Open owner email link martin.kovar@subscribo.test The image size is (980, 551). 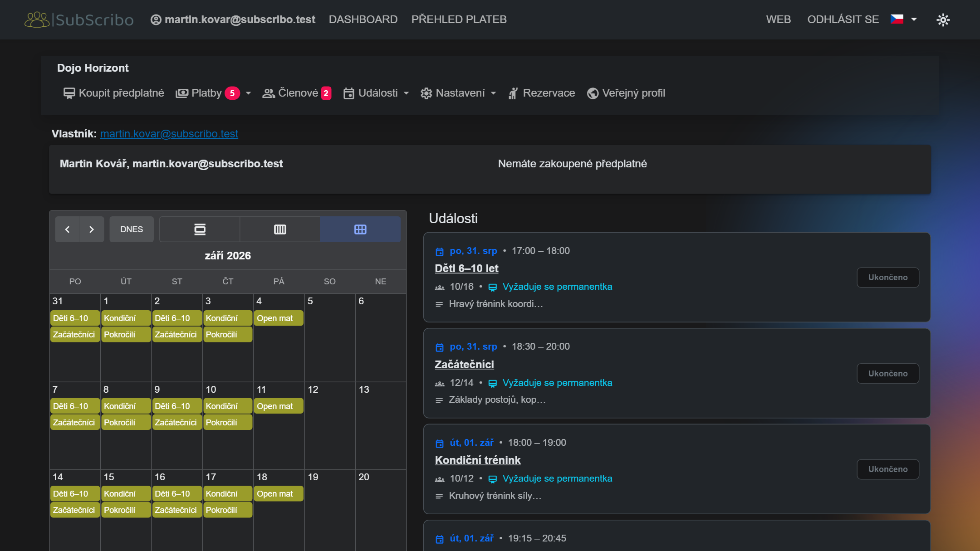[x=169, y=134]
